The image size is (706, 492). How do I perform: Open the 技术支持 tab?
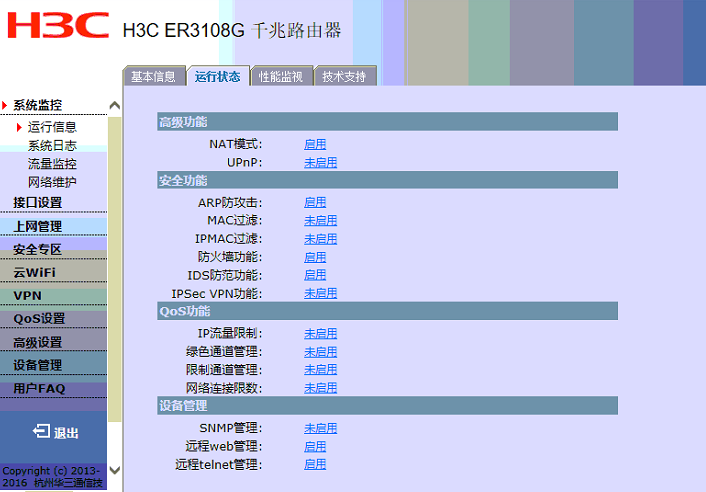[344, 77]
